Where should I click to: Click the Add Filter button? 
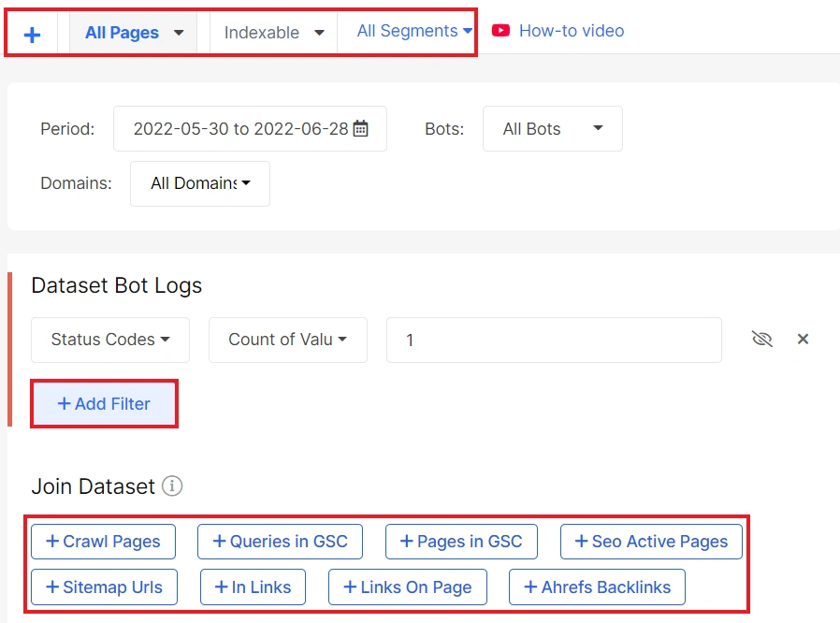104,403
